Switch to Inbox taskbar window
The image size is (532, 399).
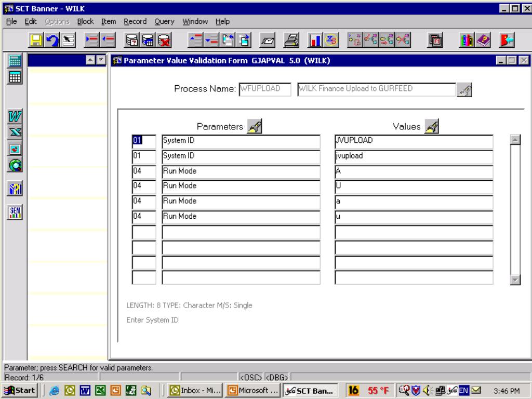coord(196,390)
